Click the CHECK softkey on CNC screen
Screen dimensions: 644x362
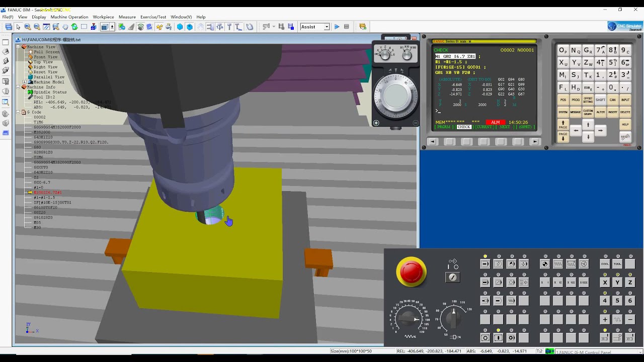click(464, 127)
